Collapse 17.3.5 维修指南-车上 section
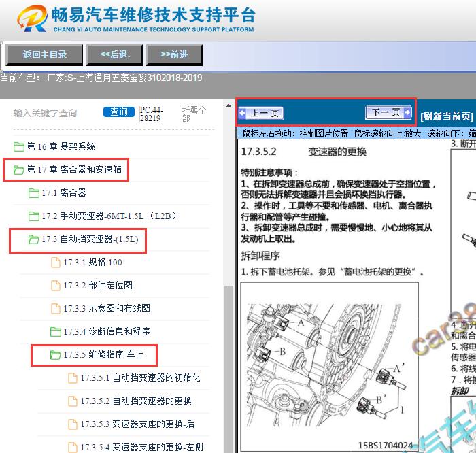Viewport: 476px width, 453px height. coord(103,354)
